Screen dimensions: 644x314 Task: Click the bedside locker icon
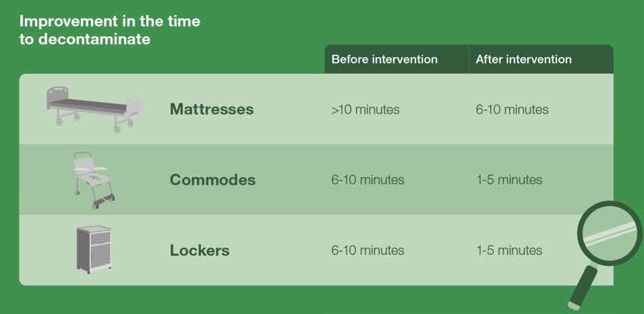tap(92, 249)
